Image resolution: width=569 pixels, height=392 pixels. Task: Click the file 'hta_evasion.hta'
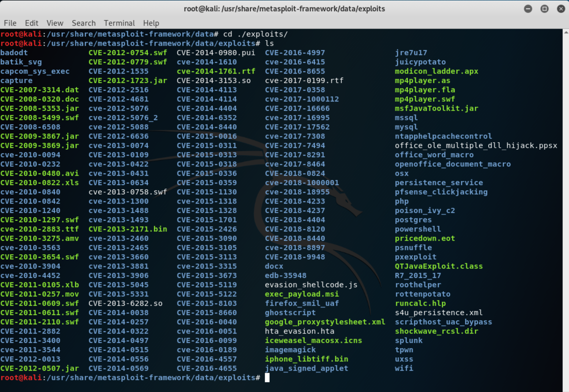(300, 331)
